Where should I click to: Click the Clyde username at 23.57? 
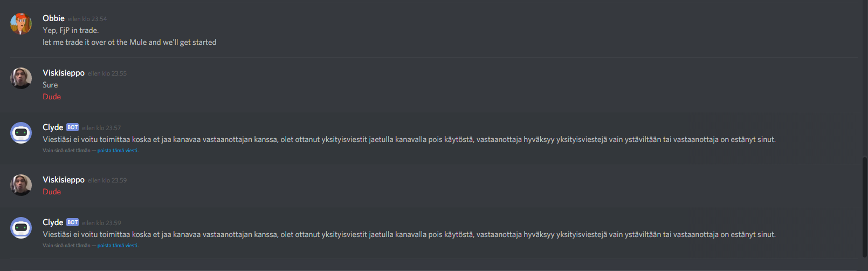click(53, 127)
